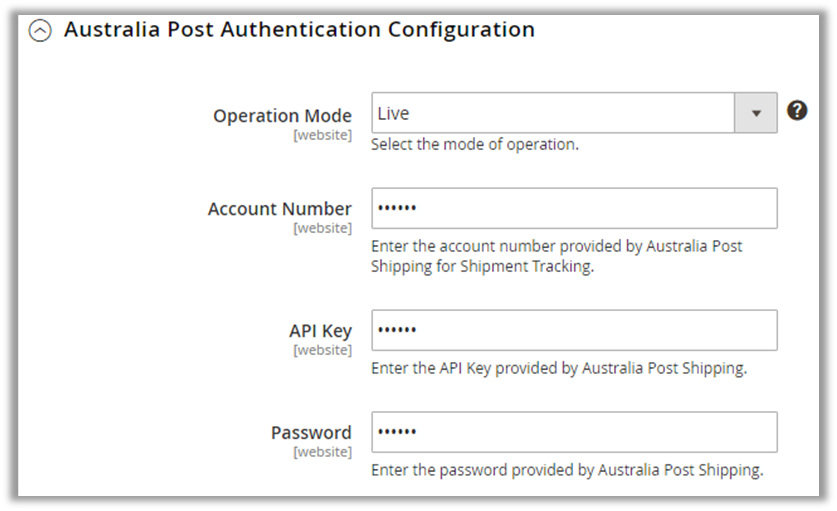This screenshot has height=511, width=837.
Task: Click the [website] scope tag under Operation Mode
Action: click(322, 135)
